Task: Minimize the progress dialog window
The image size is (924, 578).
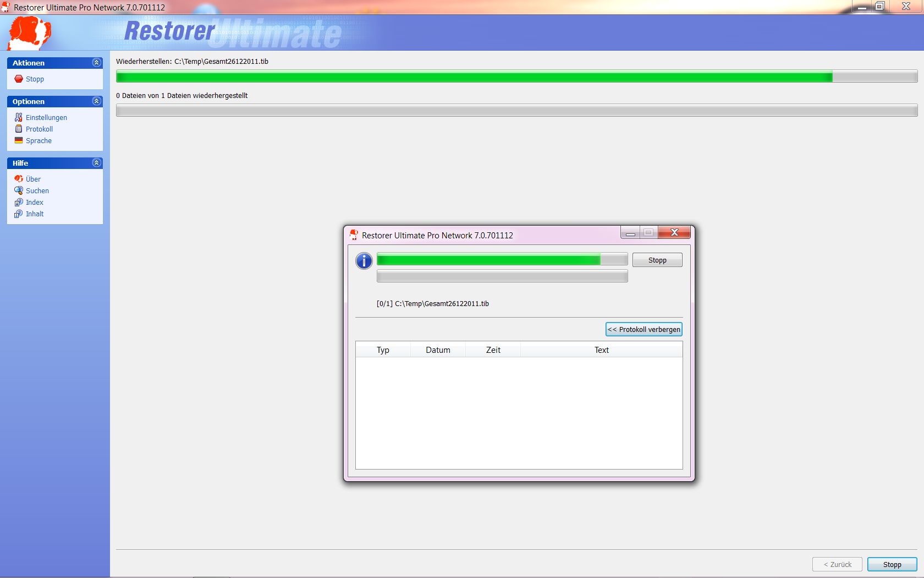Action: coord(630,233)
